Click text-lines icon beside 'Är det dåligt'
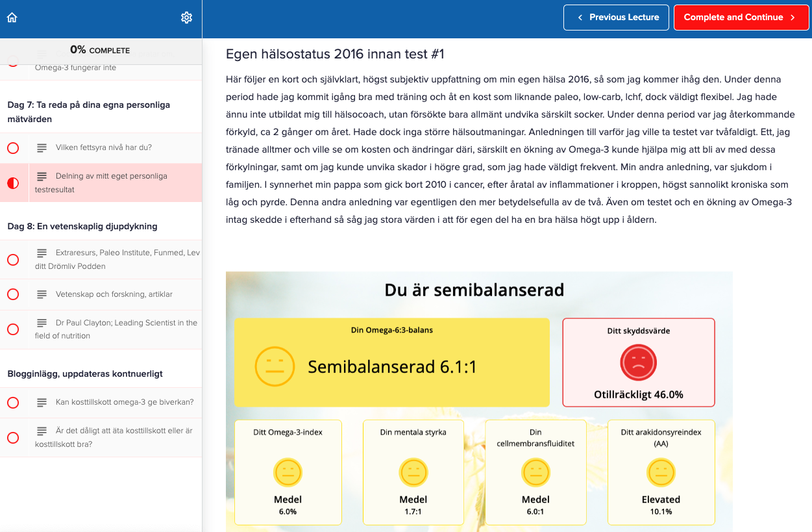812x532 pixels. 42,431
